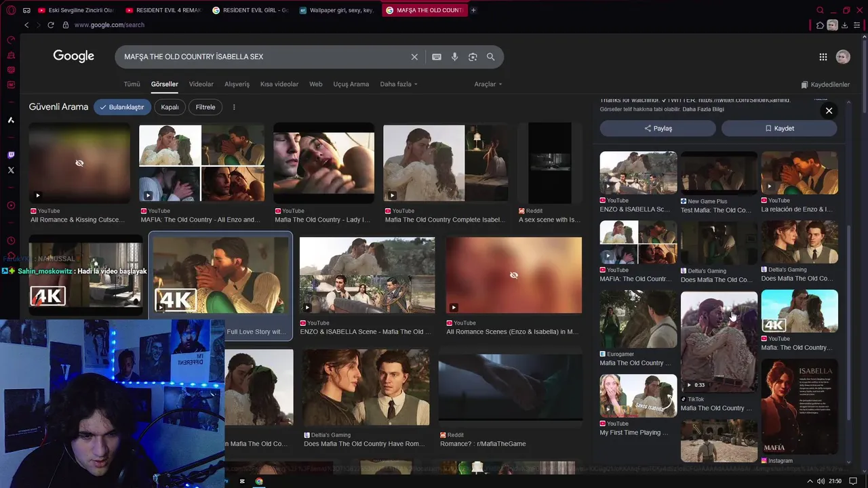Open the Eurogamer thumbnail in side panel

pyautogui.click(x=638, y=319)
